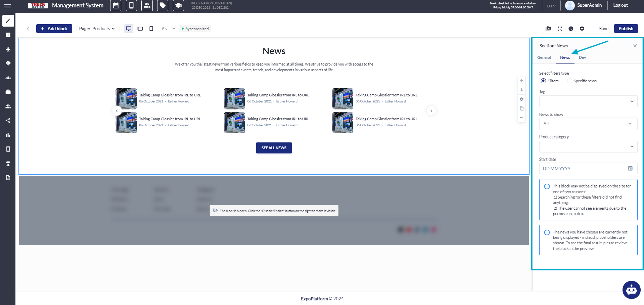Open the chatbot assistant icon
This screenshot has width=644, height=305.
631,290
